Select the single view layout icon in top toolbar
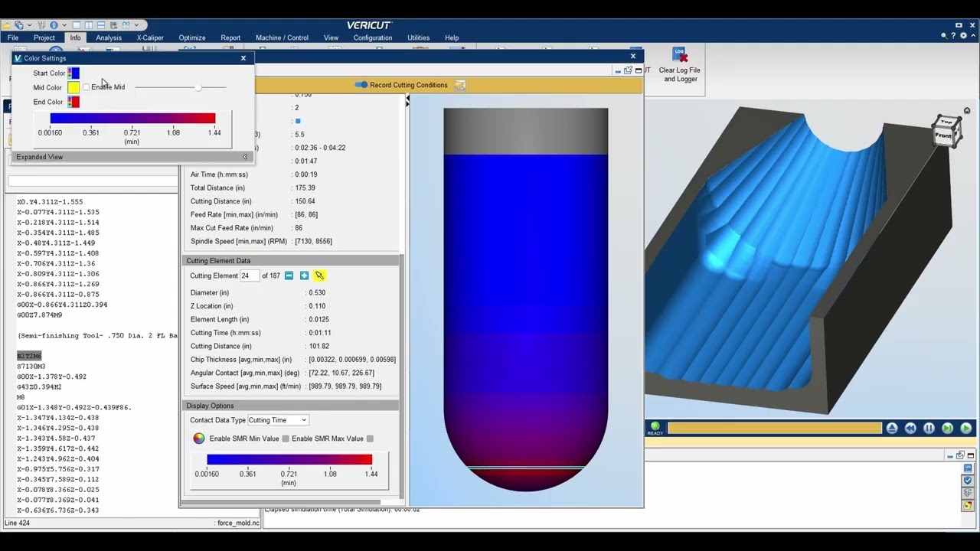 77,25
